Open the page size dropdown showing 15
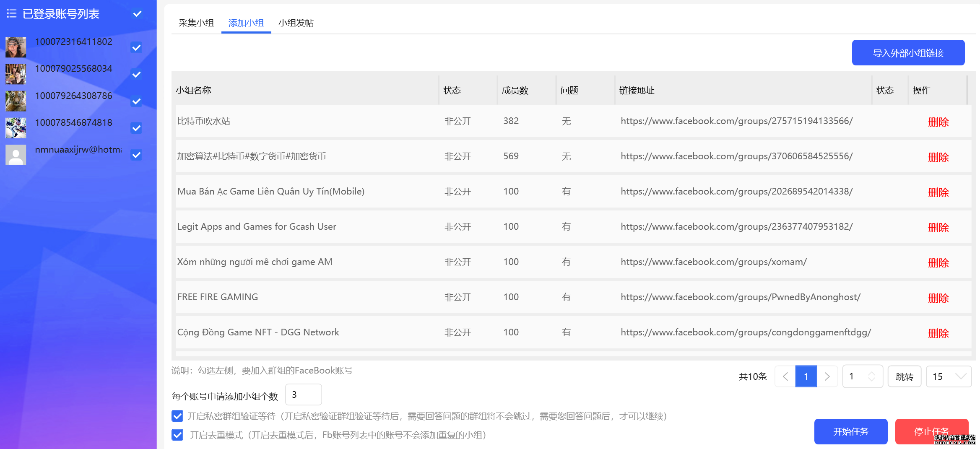The height and width of the screenshot is (449, 980). point(949,376)
